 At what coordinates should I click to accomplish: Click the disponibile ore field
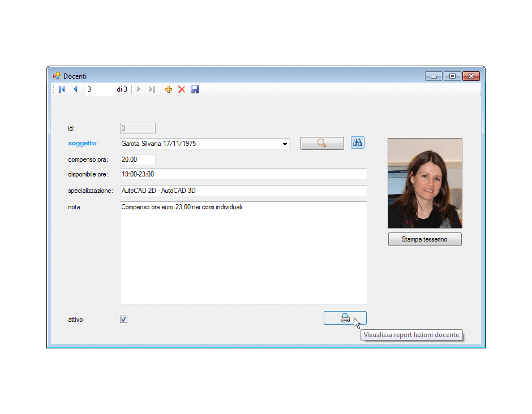tap(243, 174)
